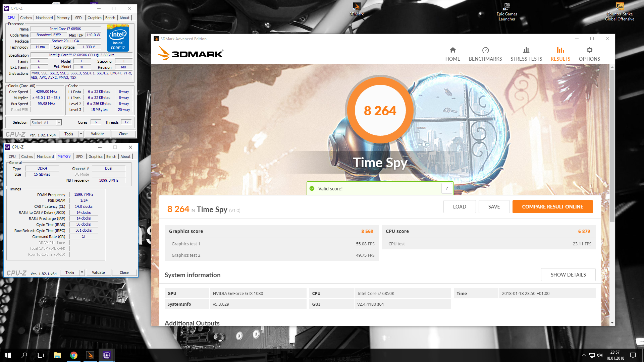The width and height of the screenshot is (644, 362).
Task: Open Task View on the taskbar
Action: (40, 355)
